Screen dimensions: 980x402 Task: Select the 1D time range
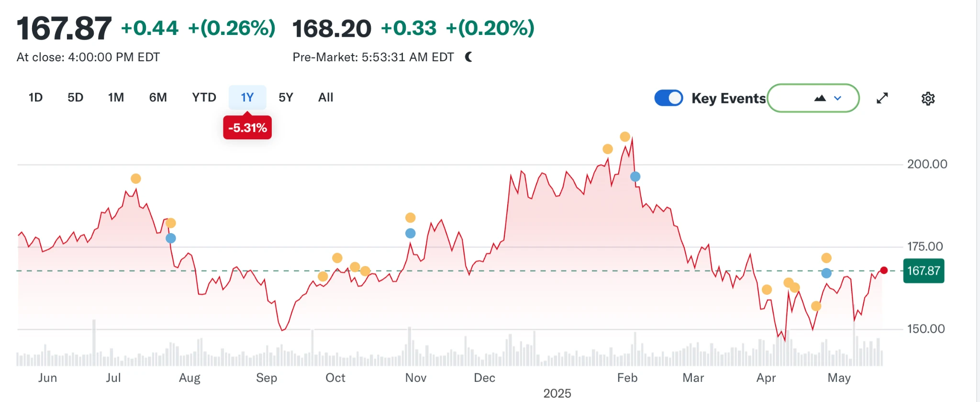(35, 98)
